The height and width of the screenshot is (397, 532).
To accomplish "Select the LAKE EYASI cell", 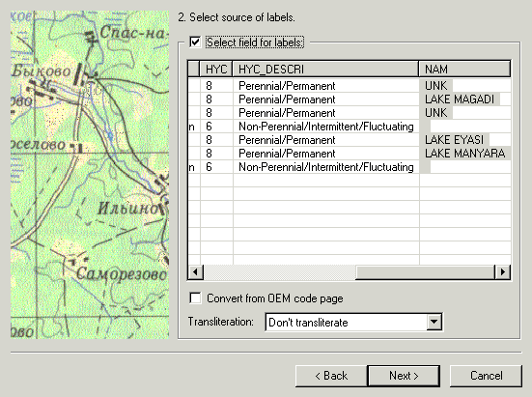I will 464,140.
